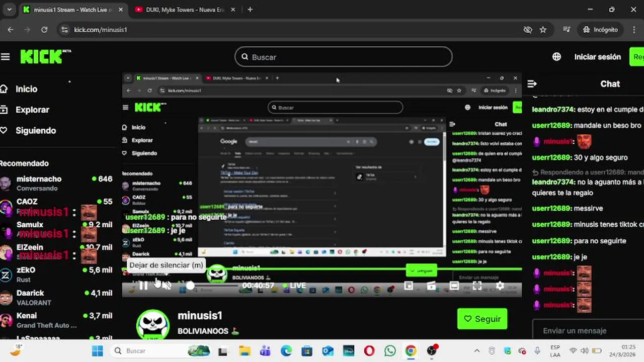Open the player settings gear
644x362 pixels.
(500, 286)
